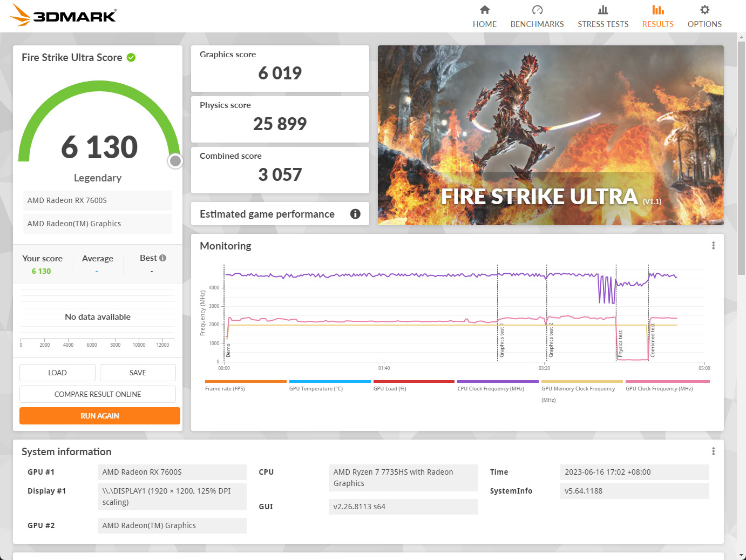Image resolution: width=746 pixels, height=560 pixels.
Task: Toggle GPU Temperature legend entry
Action: point(330,386)
